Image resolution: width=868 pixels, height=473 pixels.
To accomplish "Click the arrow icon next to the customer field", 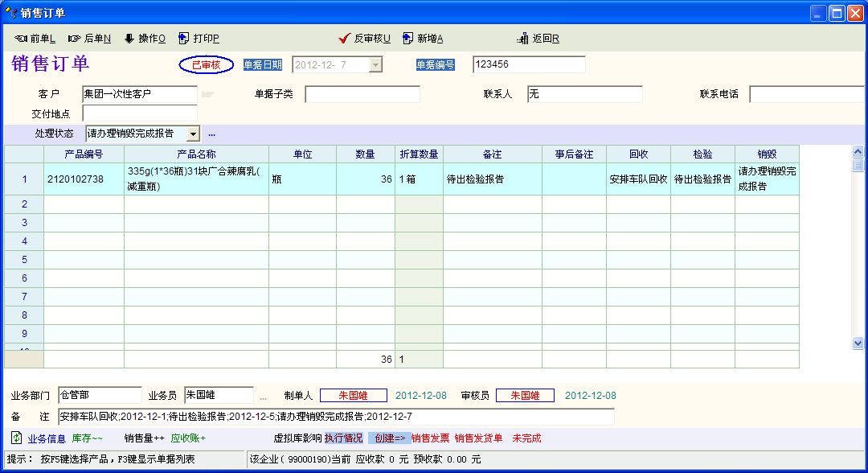I will click(208, 94).
